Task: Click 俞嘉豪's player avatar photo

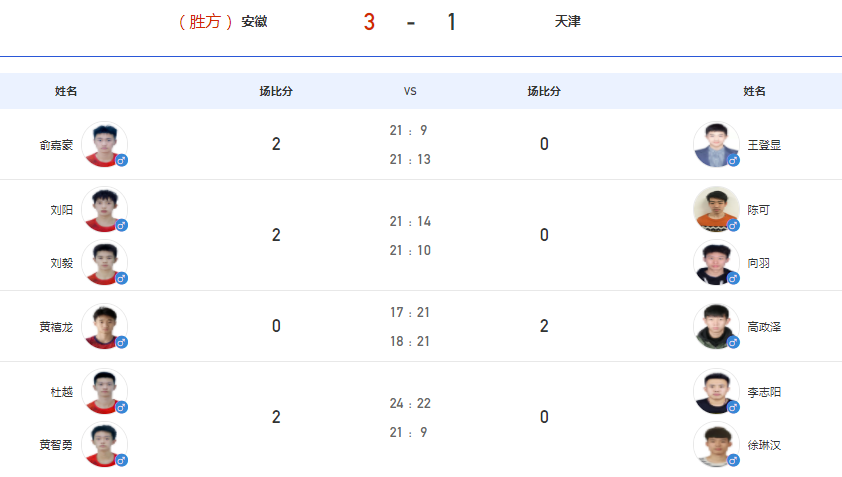Action: (x=104, y=144)
